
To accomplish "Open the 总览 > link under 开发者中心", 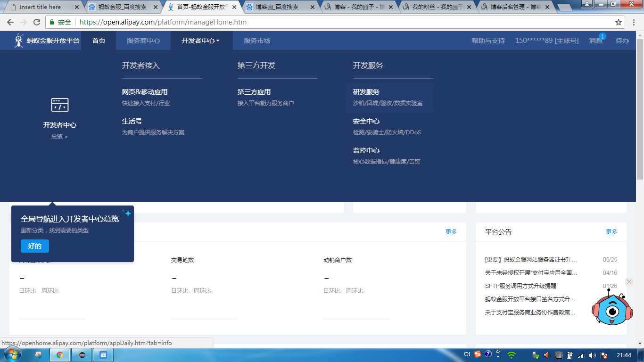I will click(x=60, y=137).
